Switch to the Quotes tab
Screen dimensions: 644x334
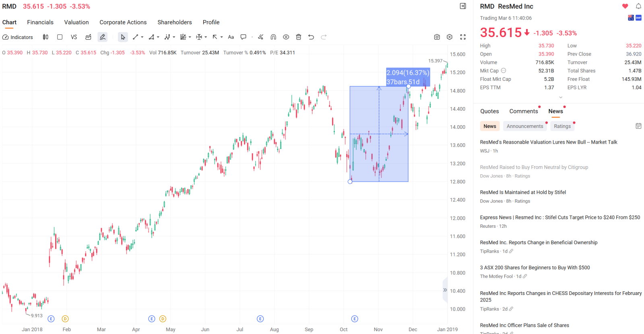[489, 111]
